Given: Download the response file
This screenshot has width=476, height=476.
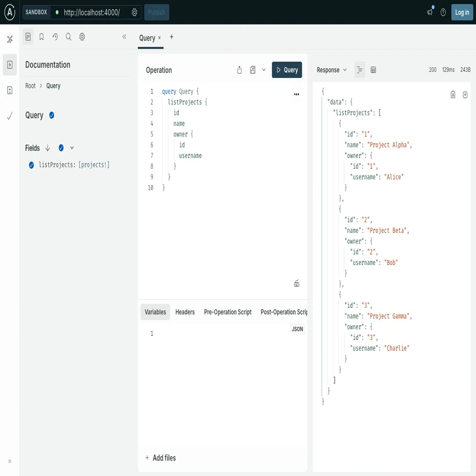Looking at the screenshot, I should pyautogui.click(x=465, y=95).
